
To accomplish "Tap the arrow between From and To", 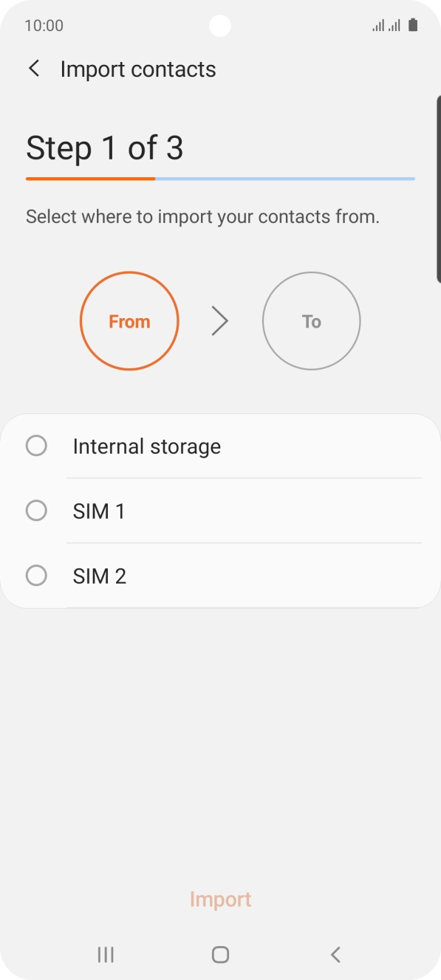I will point(219,320).
